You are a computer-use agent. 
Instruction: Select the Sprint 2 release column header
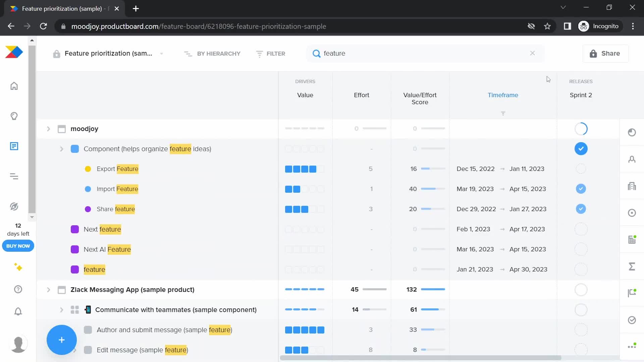[581, 95]
